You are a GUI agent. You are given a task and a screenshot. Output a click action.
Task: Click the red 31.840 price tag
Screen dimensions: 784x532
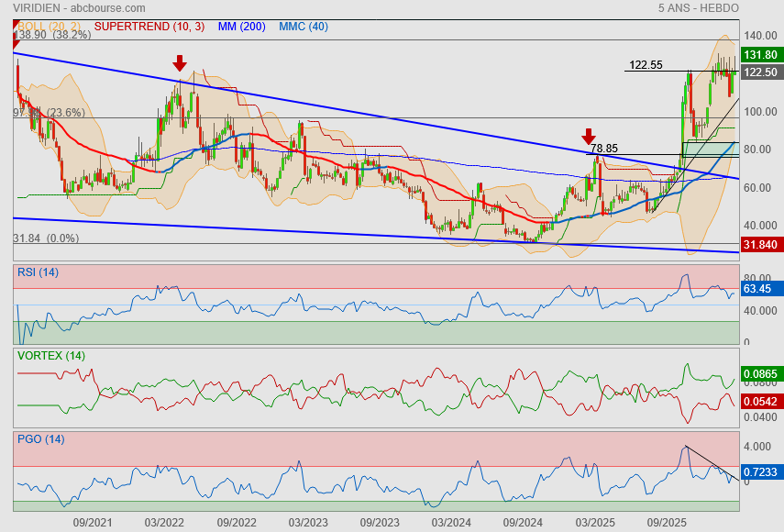[x=760, y=244]
